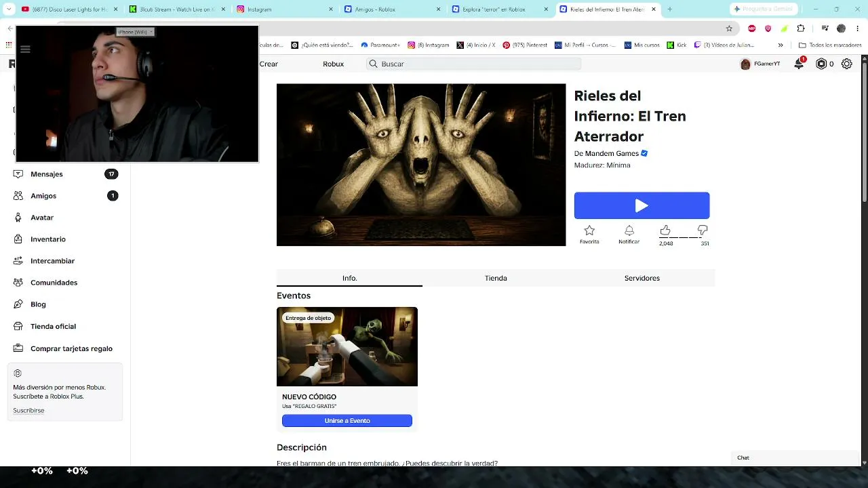868x488 pixels.
Task: Open the (975) Pinterest bookmark
Action: [525, 45]
